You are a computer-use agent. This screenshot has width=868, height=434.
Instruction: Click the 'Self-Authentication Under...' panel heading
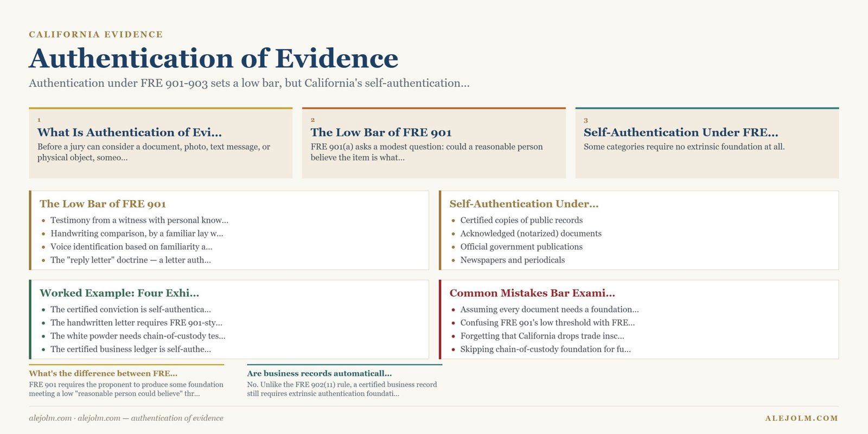(524, 204)
